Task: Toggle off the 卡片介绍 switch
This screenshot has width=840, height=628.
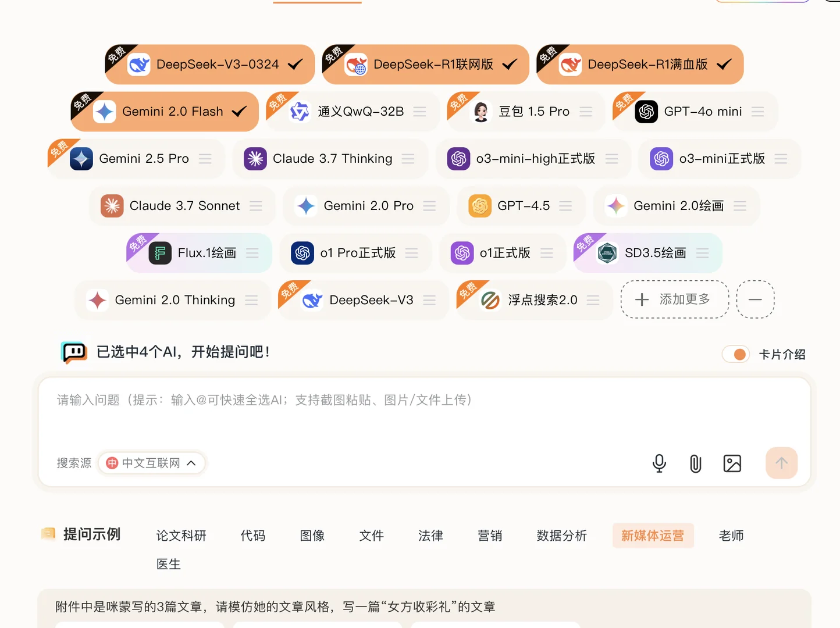Action: [x=735, y=354]
